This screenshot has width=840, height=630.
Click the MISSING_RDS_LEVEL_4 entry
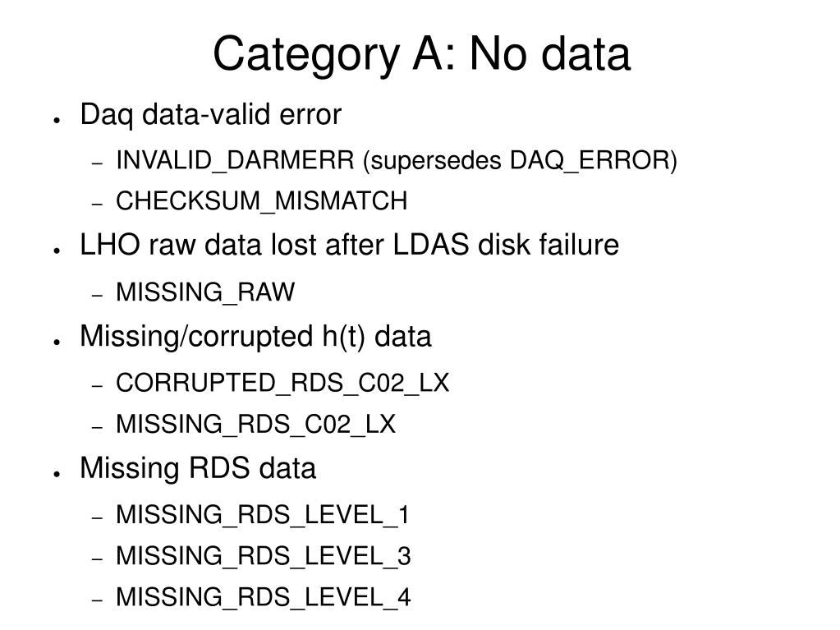263,597
